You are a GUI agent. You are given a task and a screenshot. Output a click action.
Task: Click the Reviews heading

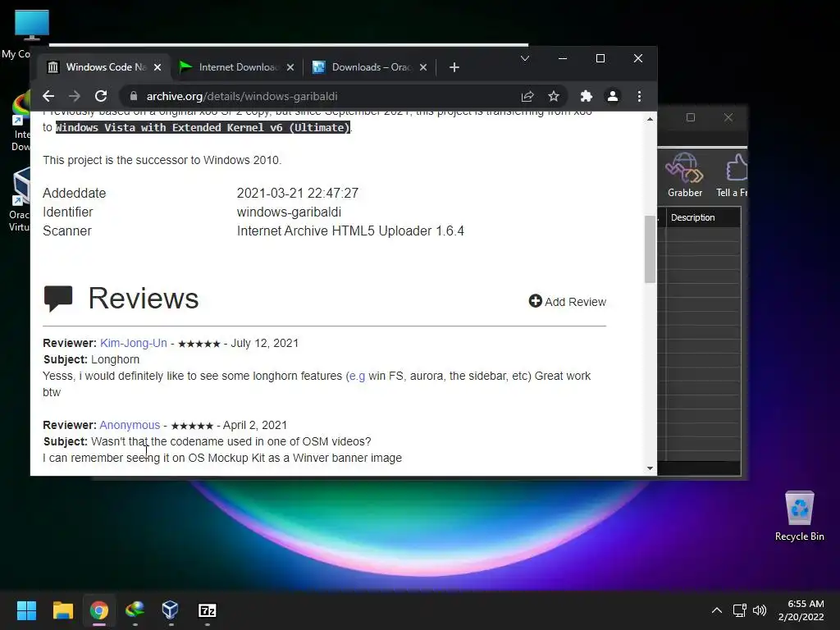(x=143, y=299)
